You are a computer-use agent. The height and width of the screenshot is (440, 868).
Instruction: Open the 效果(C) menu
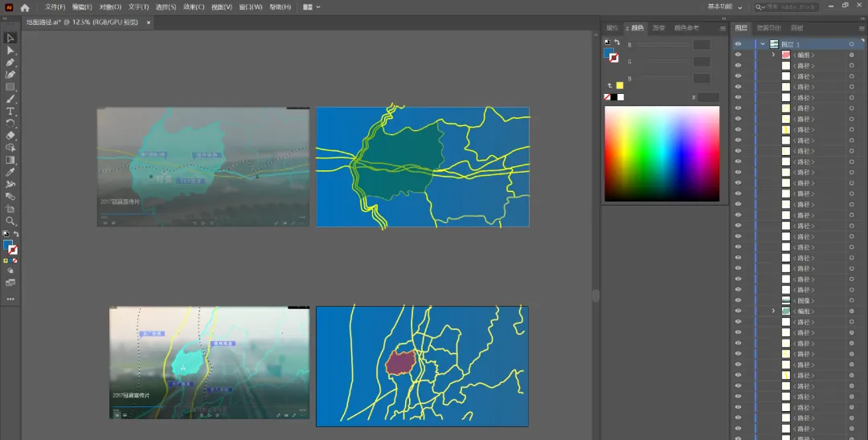coord(194,6)
